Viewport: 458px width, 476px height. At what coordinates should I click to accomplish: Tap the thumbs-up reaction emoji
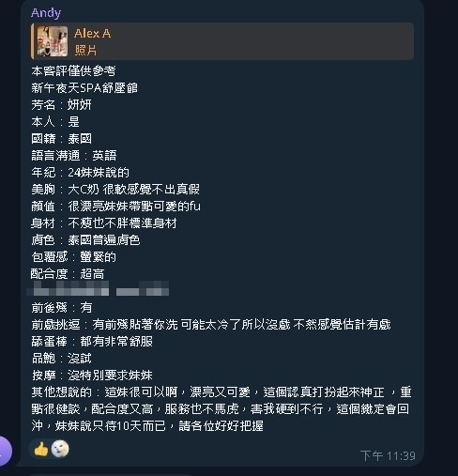coord(41,450)
